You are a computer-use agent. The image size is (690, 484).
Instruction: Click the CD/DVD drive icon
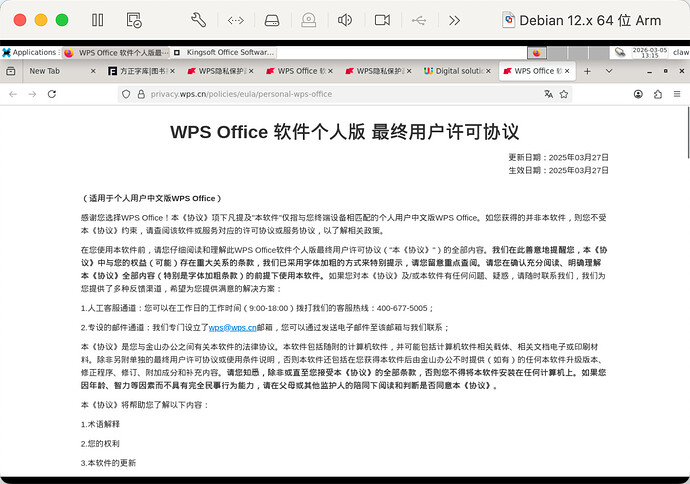click(308, 20)
